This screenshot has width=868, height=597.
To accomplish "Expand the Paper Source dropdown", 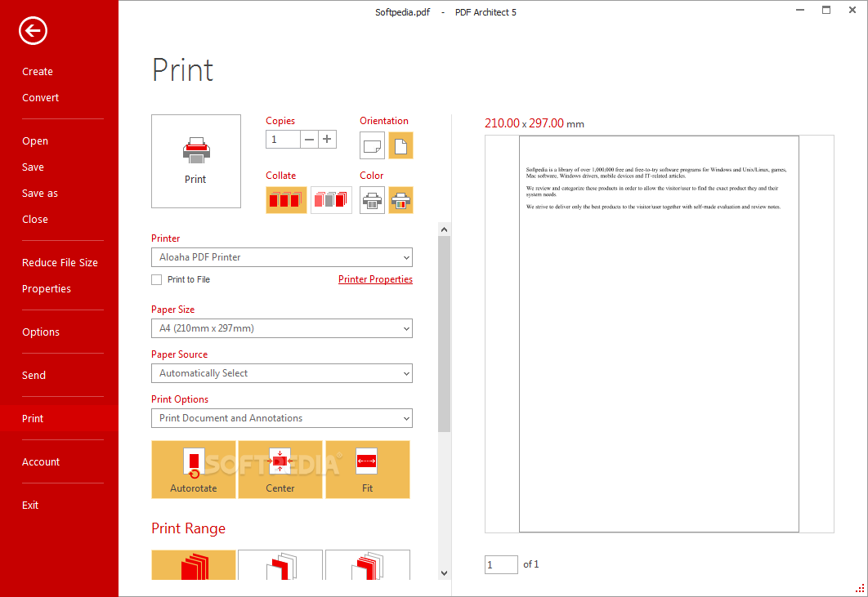I will (x=282, y=373).
